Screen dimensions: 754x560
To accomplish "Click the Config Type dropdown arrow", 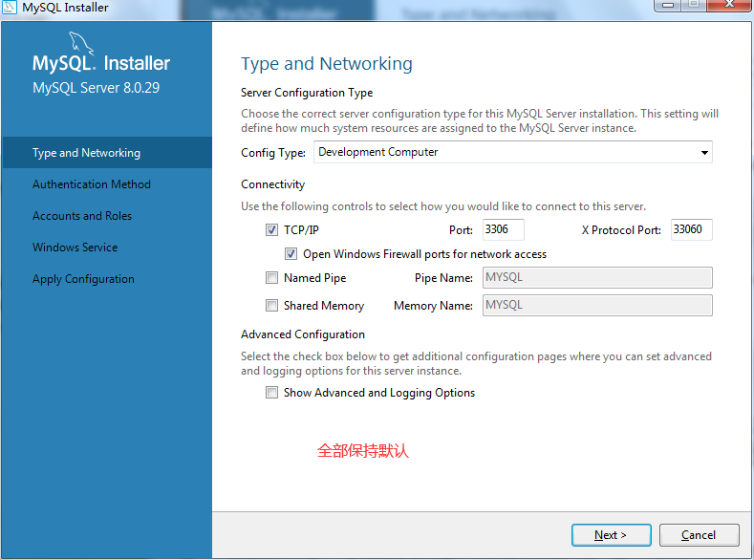I will [x=704, y=153].
